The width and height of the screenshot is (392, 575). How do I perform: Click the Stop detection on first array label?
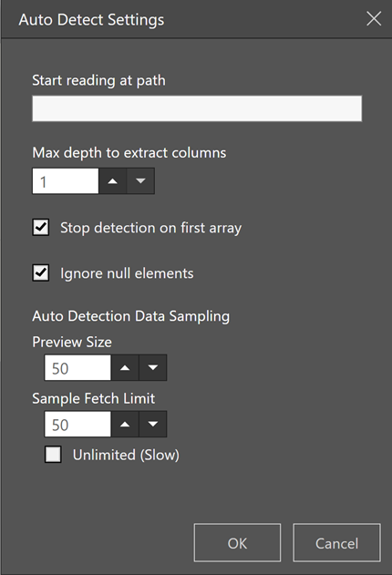coord(150,228)
